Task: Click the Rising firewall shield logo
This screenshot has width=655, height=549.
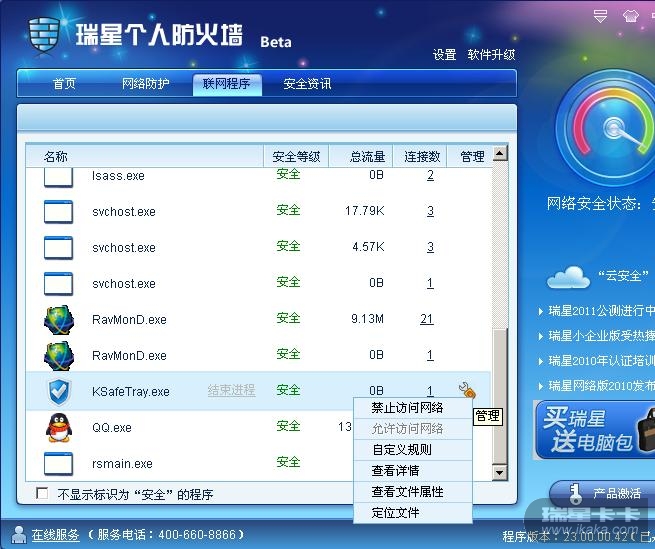Action: point(43,36)
